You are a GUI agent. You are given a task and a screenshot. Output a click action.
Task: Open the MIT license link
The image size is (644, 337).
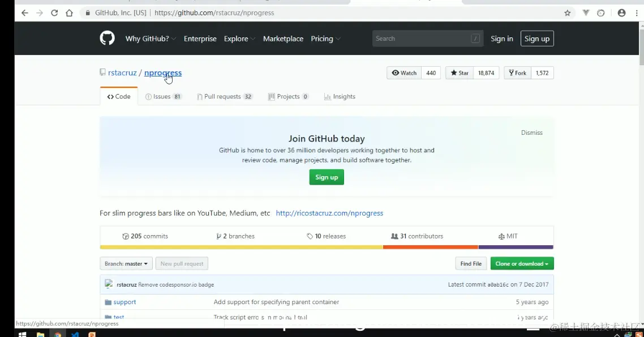(x=508, y=236)
